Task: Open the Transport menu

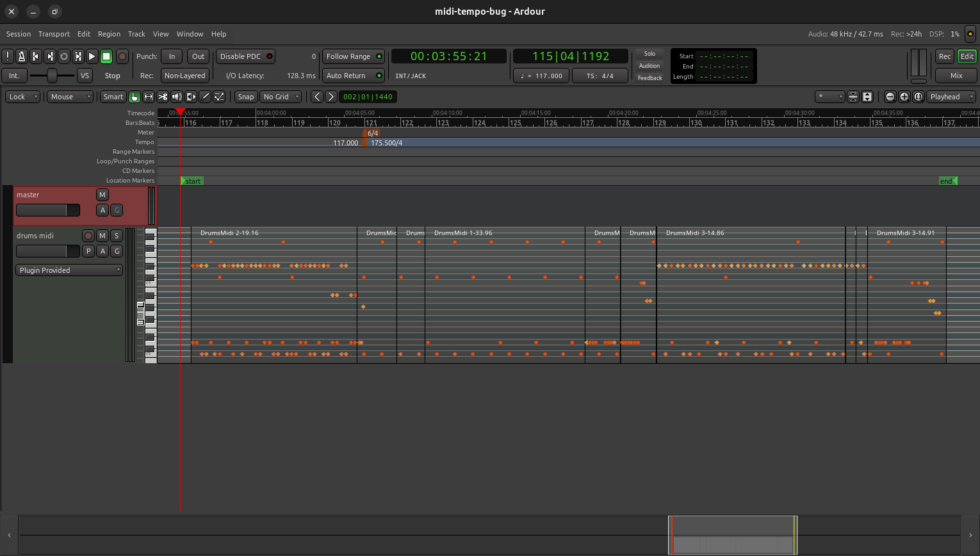Action: 54,34
